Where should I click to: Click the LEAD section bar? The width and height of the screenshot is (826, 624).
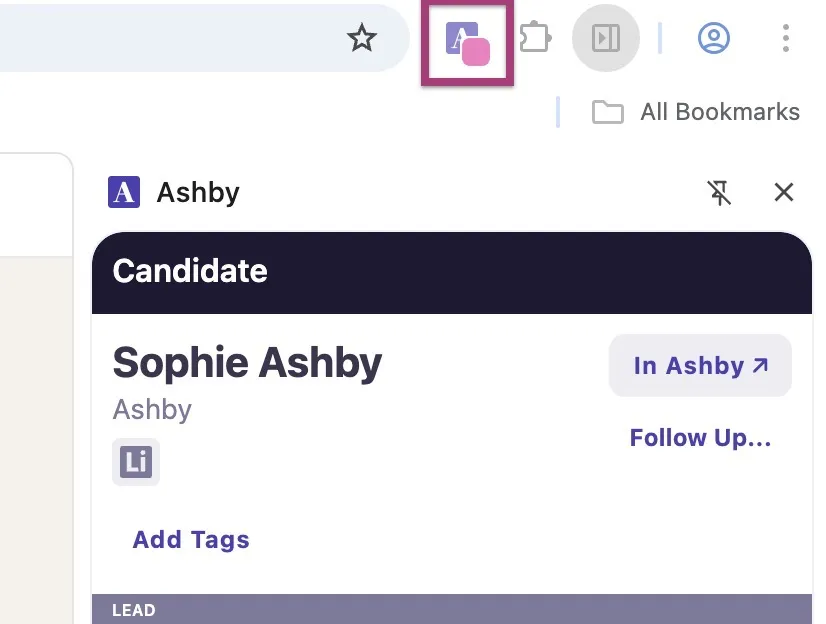point(452,609)
